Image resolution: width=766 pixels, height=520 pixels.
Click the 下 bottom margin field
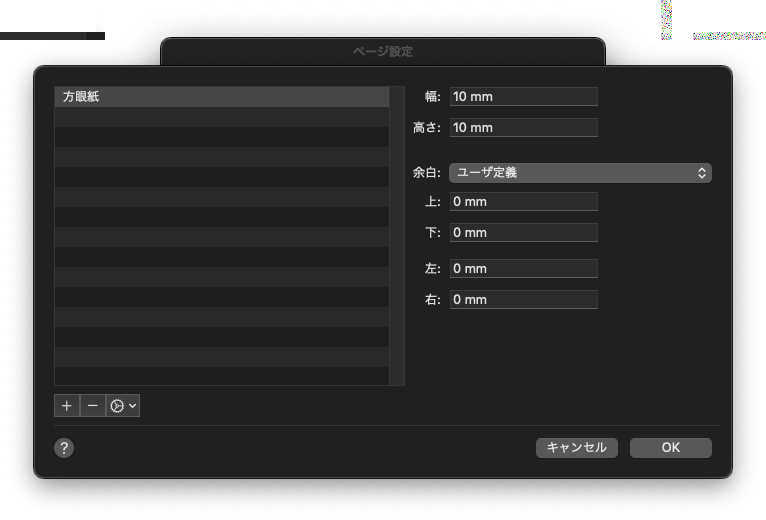coord(524,233)
